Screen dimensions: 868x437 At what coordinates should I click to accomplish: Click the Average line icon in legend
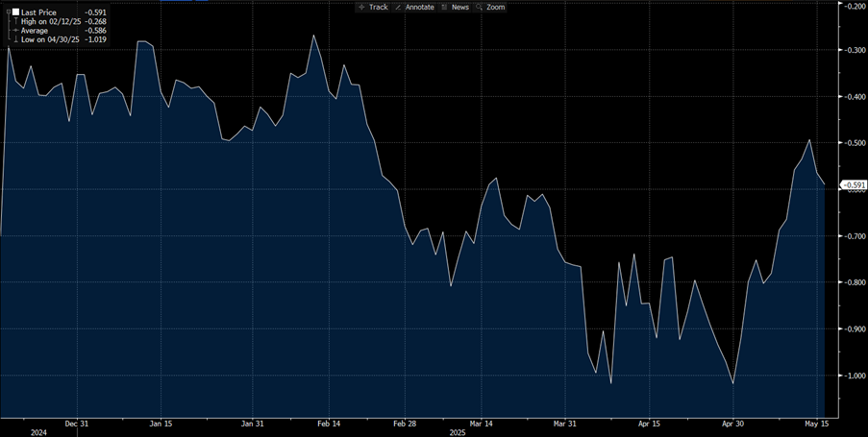[14, 31]
